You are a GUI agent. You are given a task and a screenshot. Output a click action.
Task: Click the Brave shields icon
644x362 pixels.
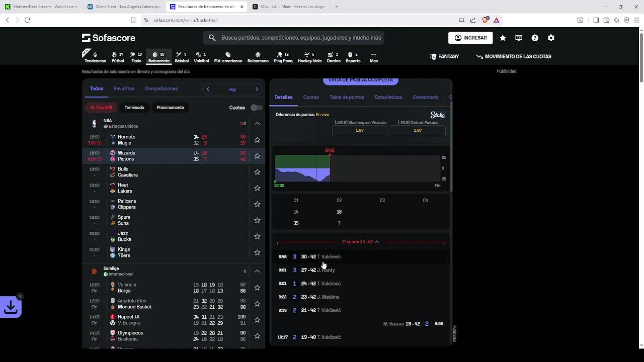[485, 20]
